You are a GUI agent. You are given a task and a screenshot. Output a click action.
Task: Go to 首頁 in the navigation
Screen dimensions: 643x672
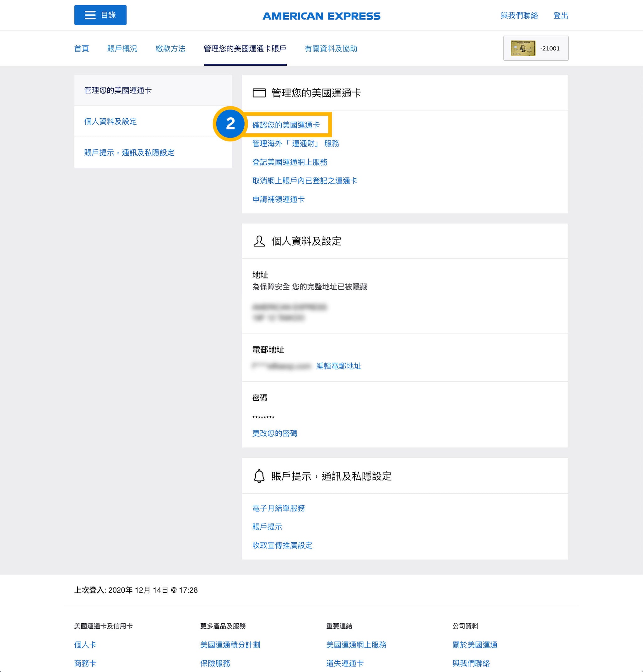82,49
